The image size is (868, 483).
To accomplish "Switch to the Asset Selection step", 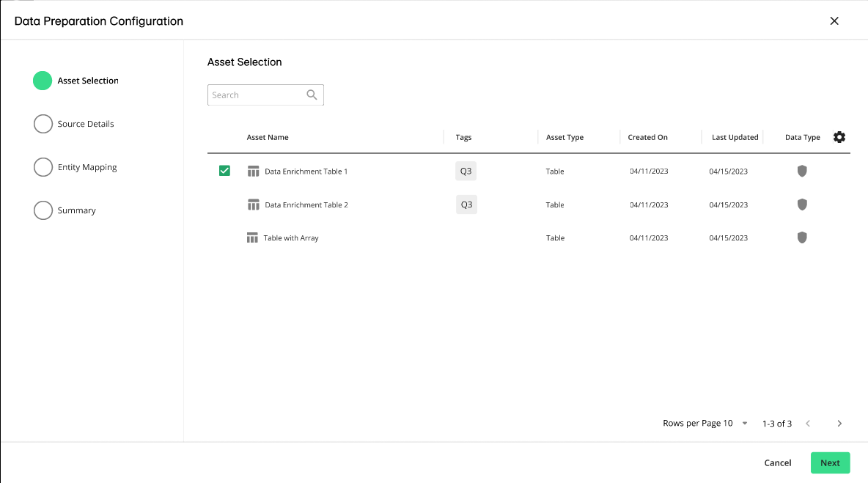I will pos(87,81).
